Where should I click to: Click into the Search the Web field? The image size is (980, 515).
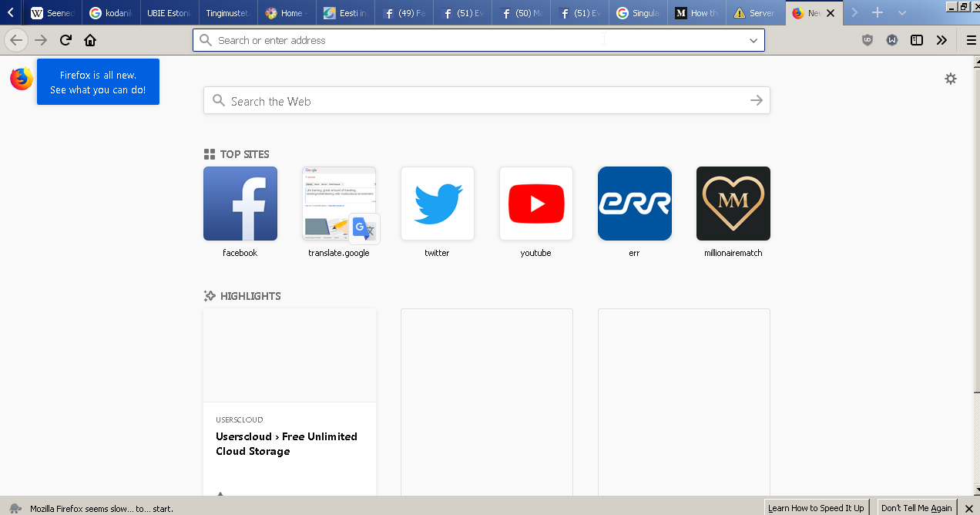486,100
